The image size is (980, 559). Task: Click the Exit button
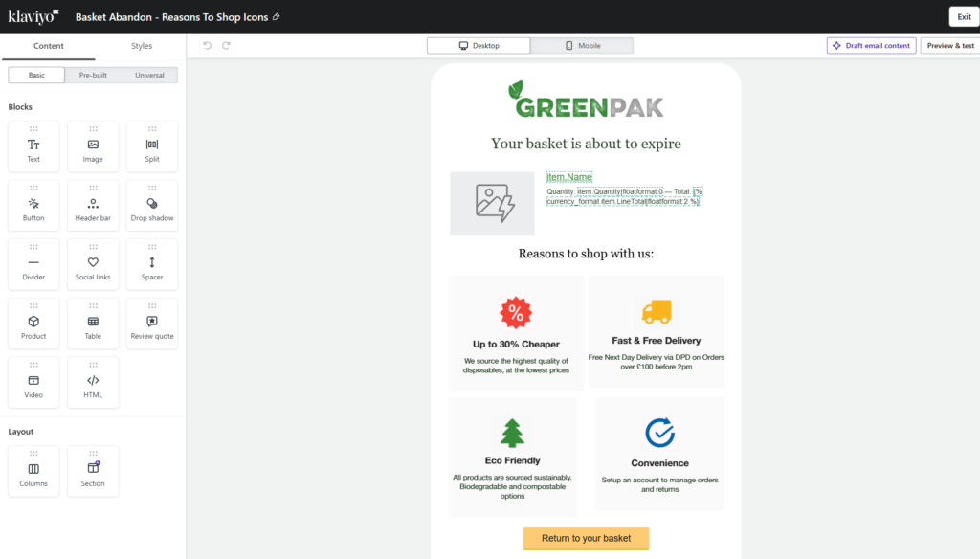(964, 17)
